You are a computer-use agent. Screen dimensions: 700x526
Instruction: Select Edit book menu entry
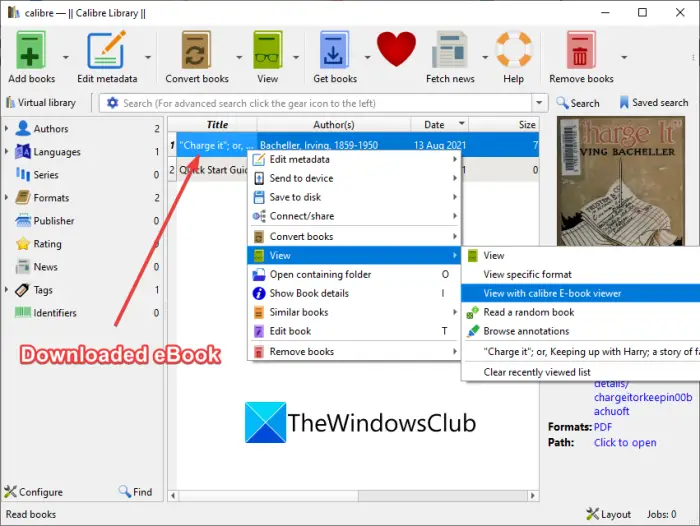tap(354, 331)
